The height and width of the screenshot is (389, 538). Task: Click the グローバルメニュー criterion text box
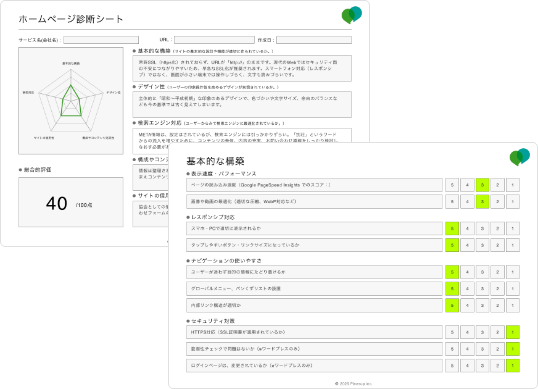(x=314, y=288)
